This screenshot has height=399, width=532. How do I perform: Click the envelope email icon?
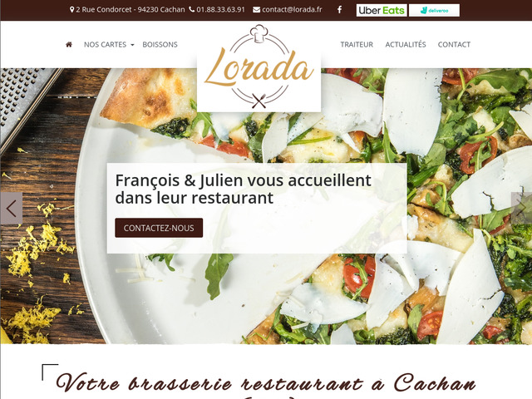(x=257, y=9)
